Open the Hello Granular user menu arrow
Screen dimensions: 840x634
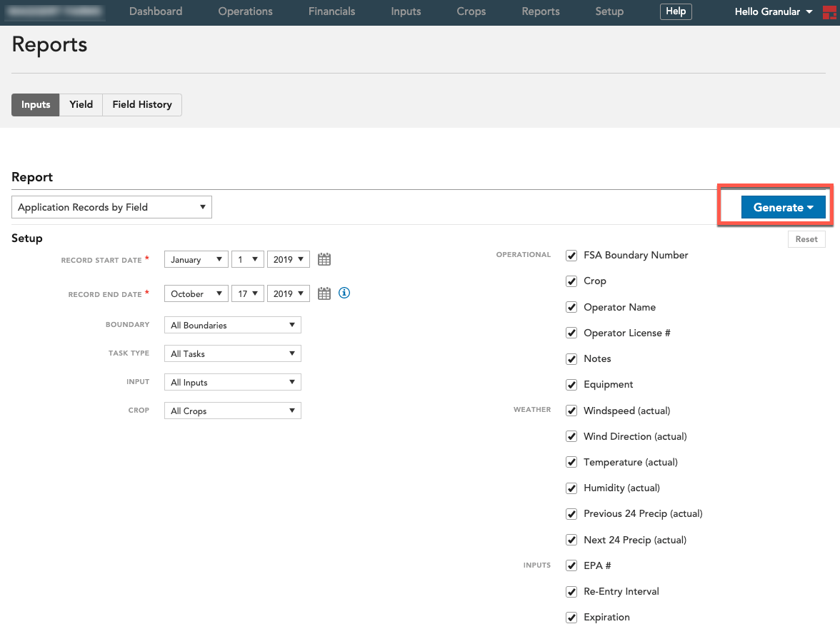pyautogui.click(x=809, y=11)
